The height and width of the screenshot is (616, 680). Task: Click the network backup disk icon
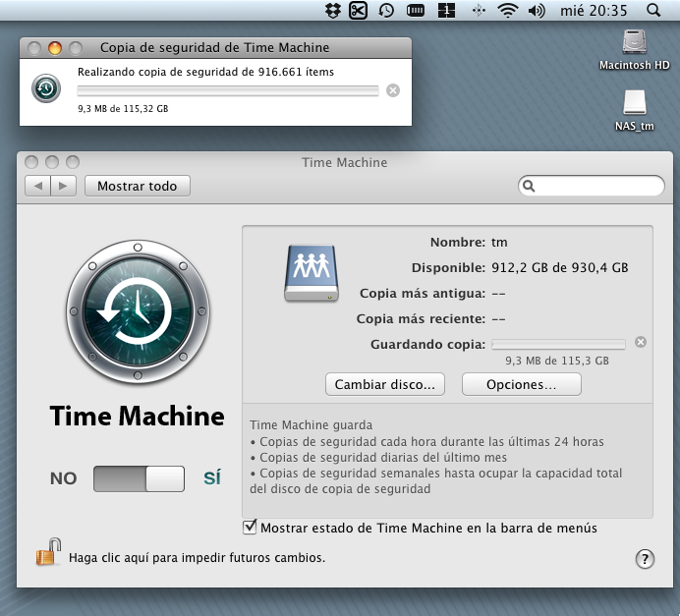coord(312,273)
